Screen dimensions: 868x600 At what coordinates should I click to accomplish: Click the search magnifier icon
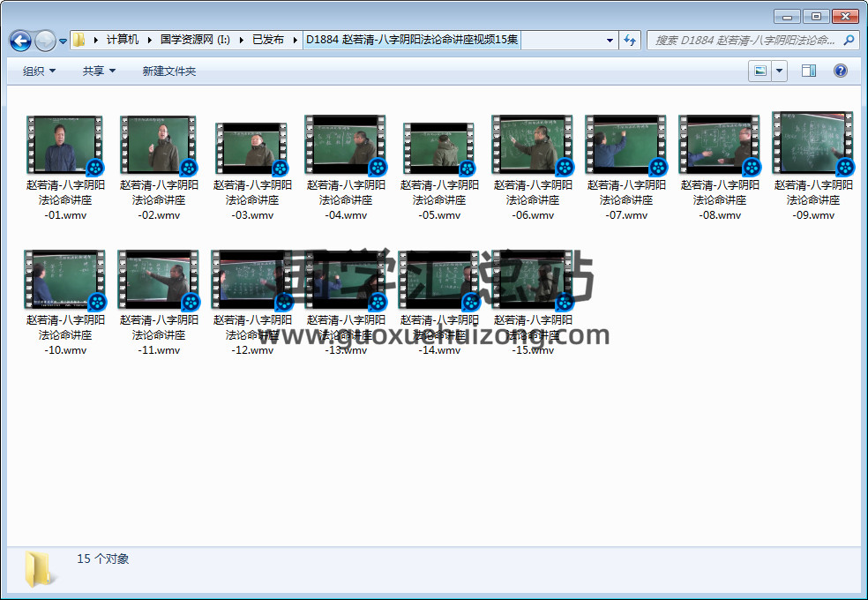click(849, 40)
